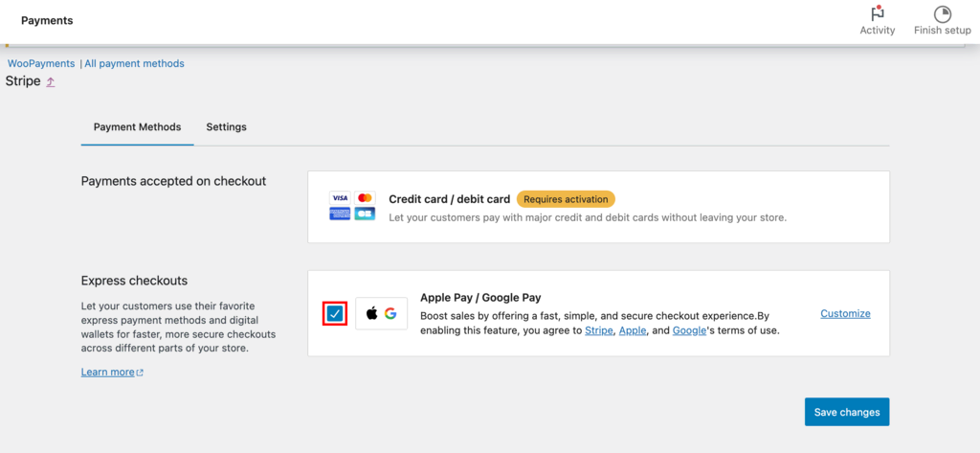Open the Learn more link
This screenshot has height=453, width=980.
(x=107, y=372)
